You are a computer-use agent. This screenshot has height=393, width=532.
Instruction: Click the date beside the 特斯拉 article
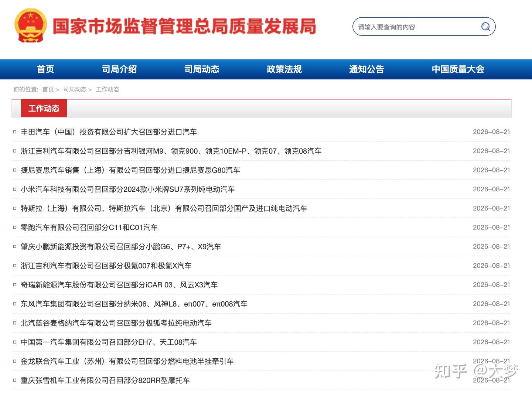point(491,208)
